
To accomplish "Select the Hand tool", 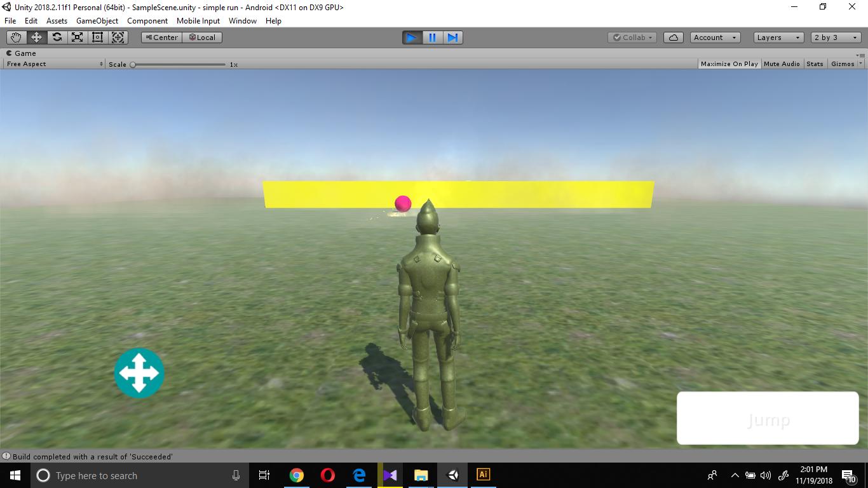I will coord(16,37).
